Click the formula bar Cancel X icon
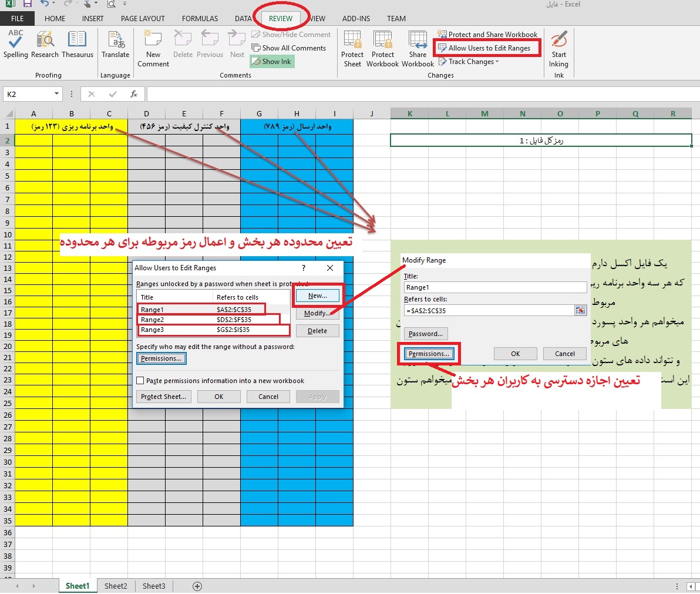The width and height of the screenshot is (700, 594). click(92, 94)
